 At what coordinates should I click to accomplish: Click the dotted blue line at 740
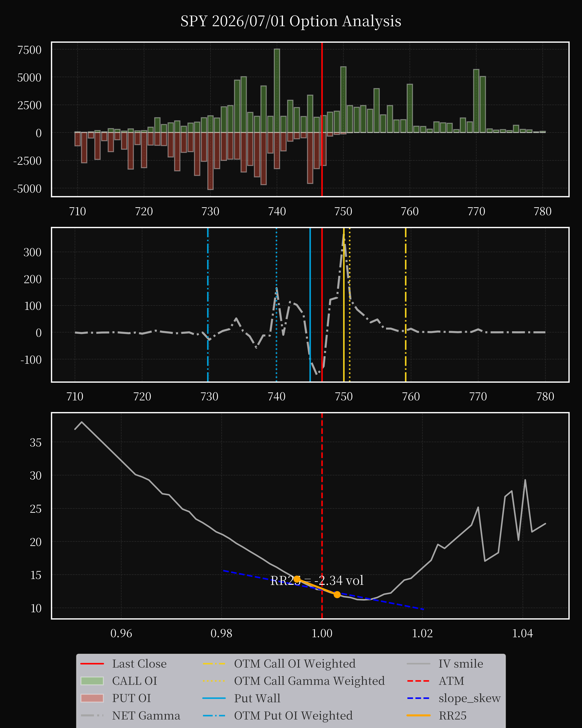[276, 305]
